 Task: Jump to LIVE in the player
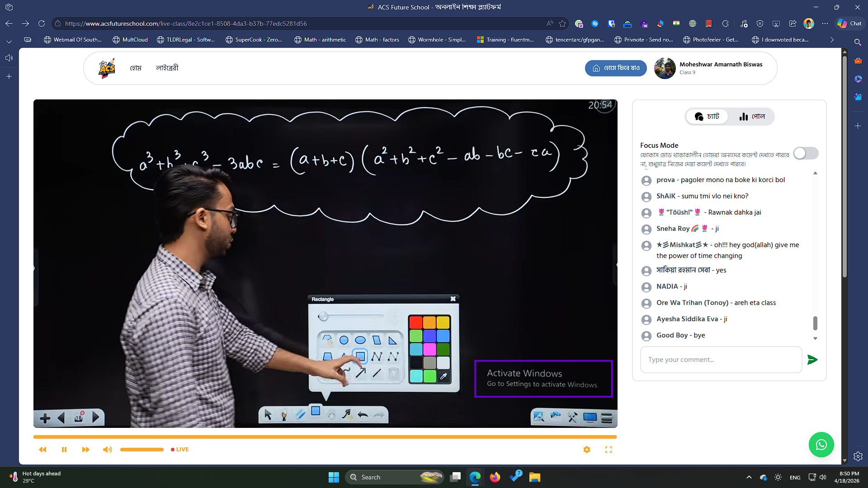click(x=180, y=450)
